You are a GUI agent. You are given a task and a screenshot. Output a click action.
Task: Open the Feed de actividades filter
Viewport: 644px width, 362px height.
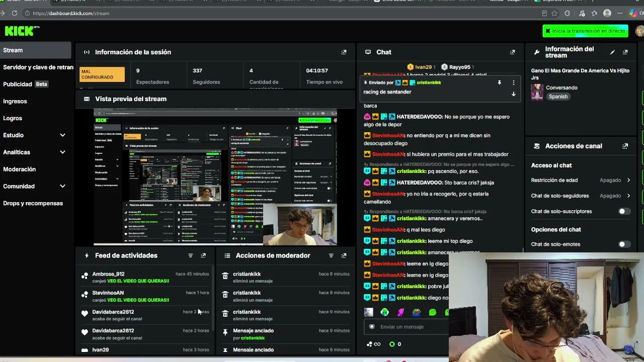(191, 256)
